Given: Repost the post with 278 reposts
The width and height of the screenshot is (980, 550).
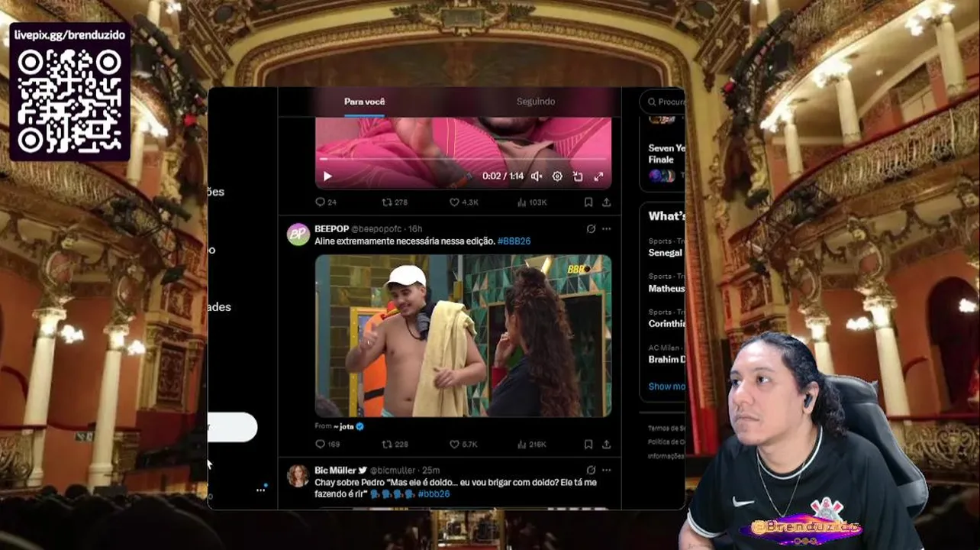Looking at the screenshot, I should [x=395, y=202].
